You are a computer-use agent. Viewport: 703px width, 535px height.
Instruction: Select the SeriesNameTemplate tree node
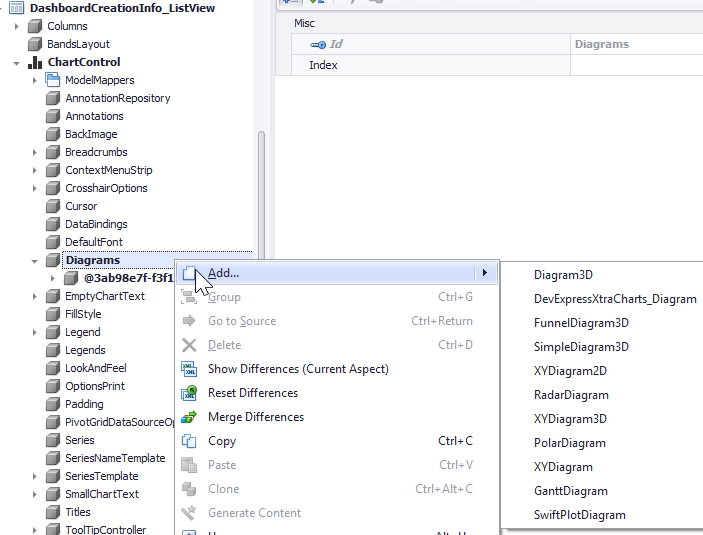click(115, 458)
